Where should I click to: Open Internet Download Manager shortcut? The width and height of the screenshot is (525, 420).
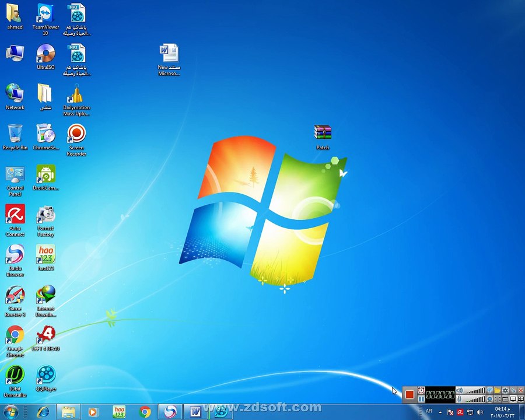(x=45, y=301)
